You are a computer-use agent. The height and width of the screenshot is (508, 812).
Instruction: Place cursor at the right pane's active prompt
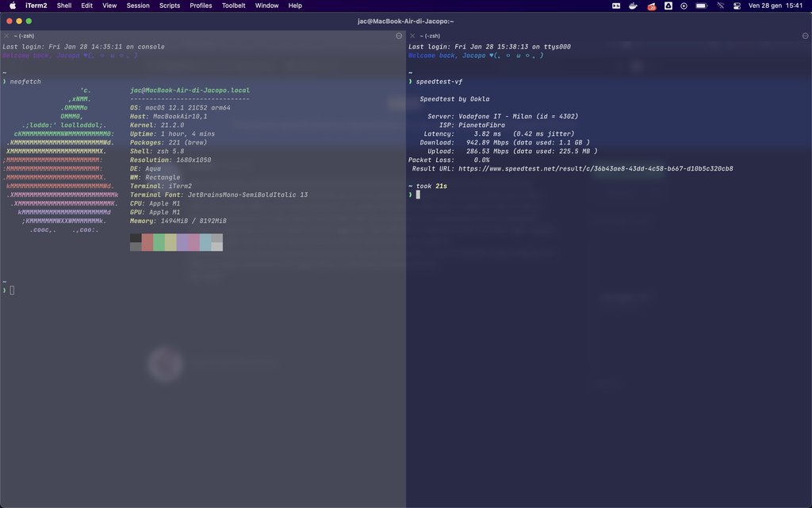point(418,195)
